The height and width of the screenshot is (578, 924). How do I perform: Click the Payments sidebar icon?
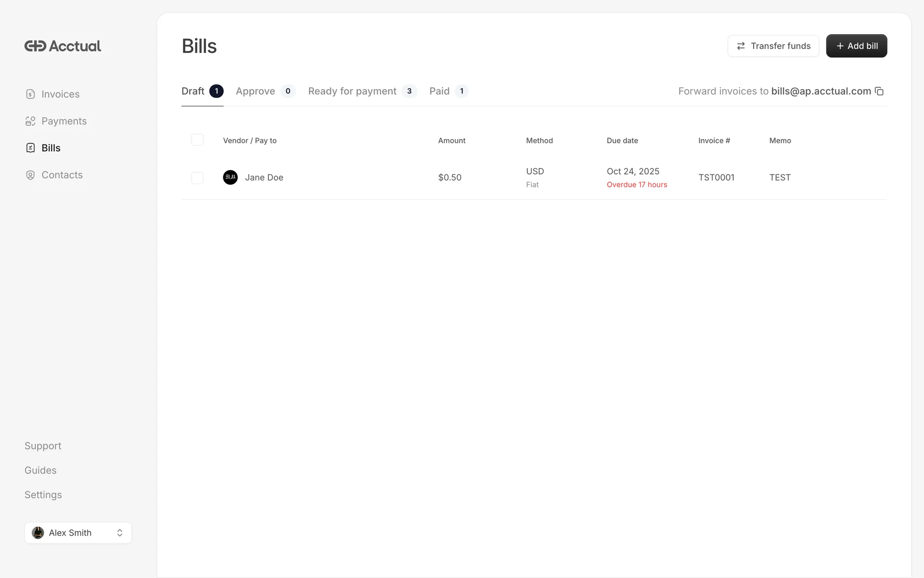coord(30,121)
